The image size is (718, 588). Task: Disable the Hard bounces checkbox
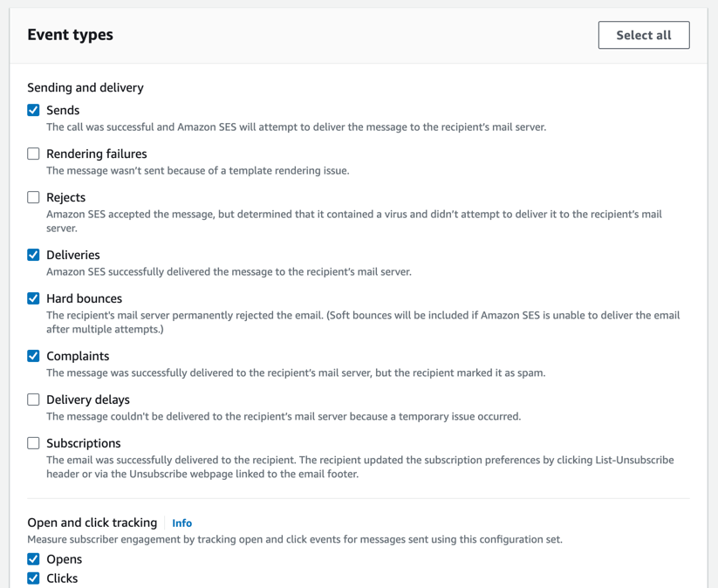(33, 298)
